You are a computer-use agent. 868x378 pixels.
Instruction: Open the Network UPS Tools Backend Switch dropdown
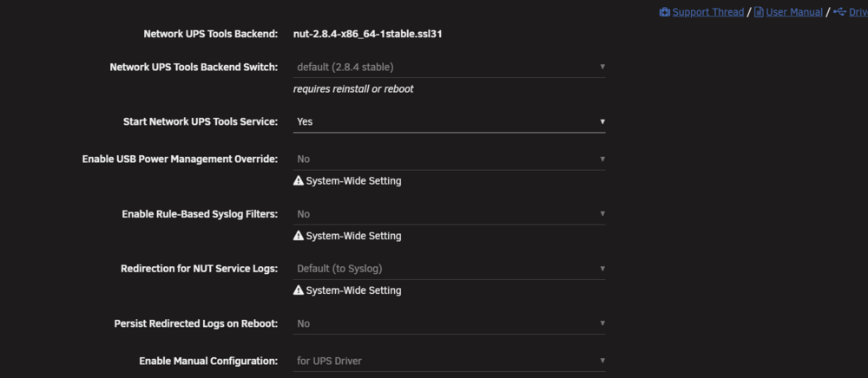coord(449,67)
